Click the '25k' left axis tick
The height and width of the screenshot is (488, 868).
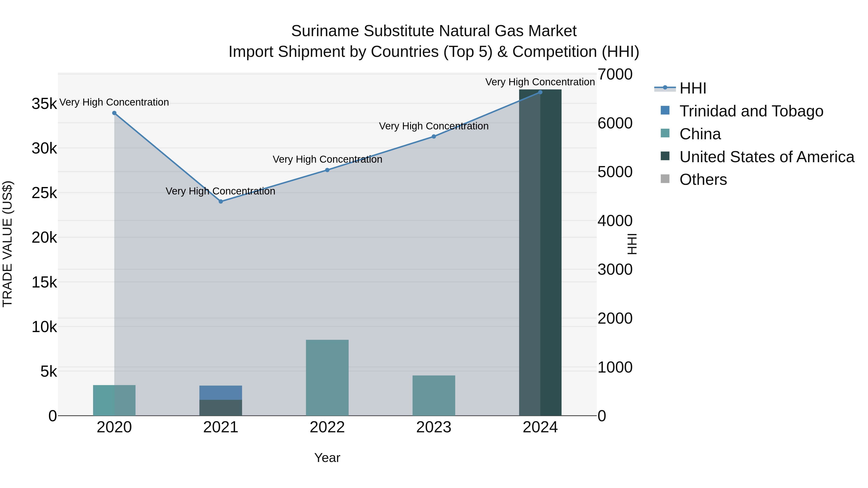click(x=44, y=193)
